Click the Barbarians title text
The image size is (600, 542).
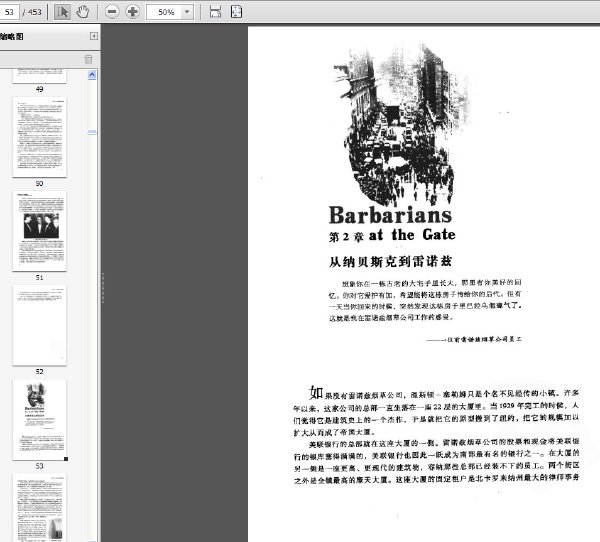(x=390, y=215)
